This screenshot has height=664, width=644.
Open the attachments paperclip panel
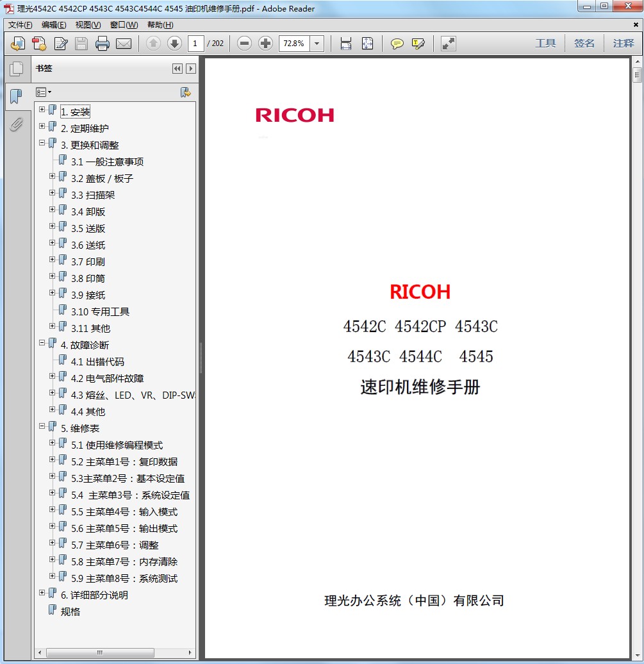pos(16,124)
